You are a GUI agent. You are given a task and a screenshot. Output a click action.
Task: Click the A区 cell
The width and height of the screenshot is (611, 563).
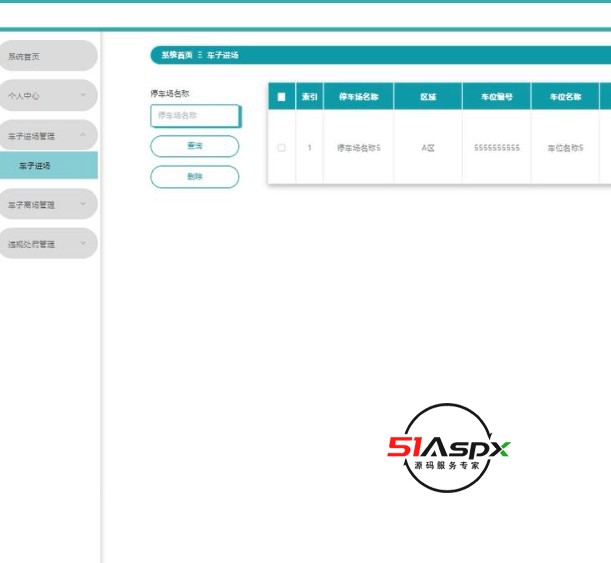click(x=428, y=148)
